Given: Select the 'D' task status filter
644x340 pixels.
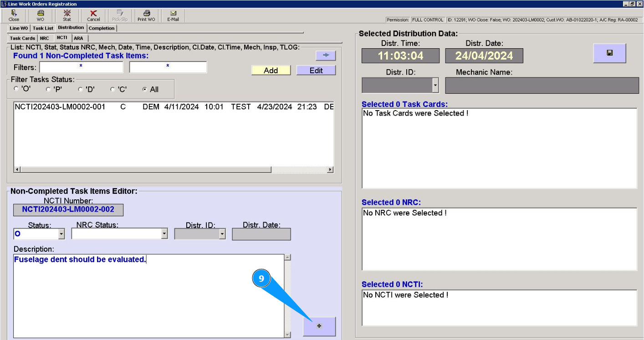Looking at the screenshot, I should [81, 89].
